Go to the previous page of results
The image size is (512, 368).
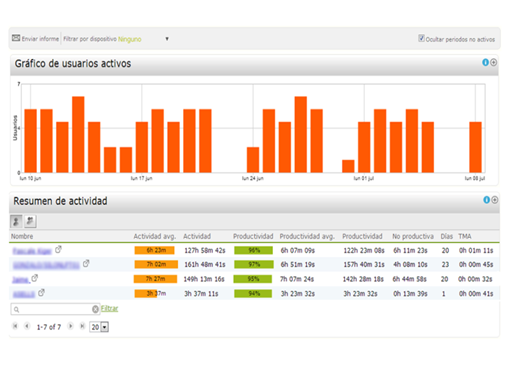(27, 326)
